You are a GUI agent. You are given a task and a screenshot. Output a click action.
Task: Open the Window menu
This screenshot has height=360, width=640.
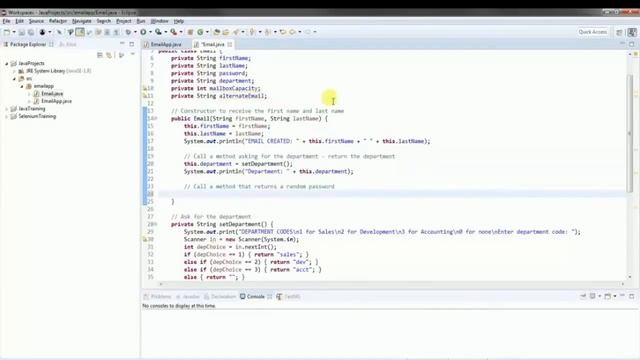click(159, 21)
